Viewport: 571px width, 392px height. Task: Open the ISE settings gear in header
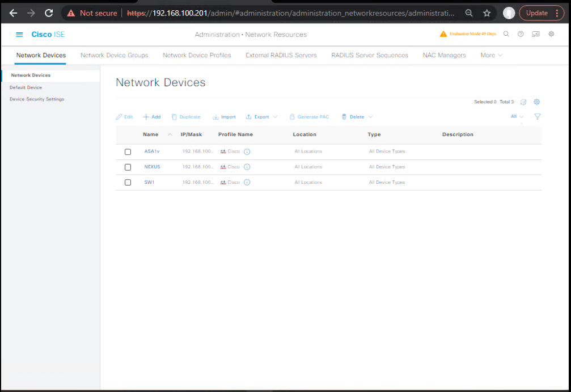551,34
